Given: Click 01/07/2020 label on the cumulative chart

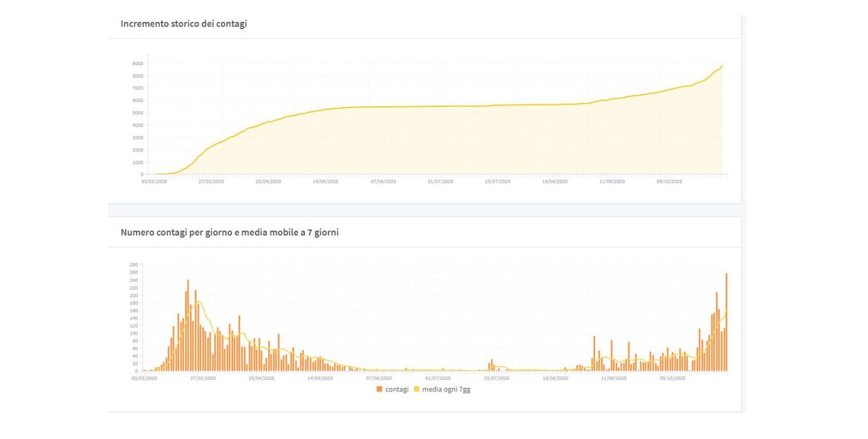Looking at the screenshot, I should coord(440,182).
